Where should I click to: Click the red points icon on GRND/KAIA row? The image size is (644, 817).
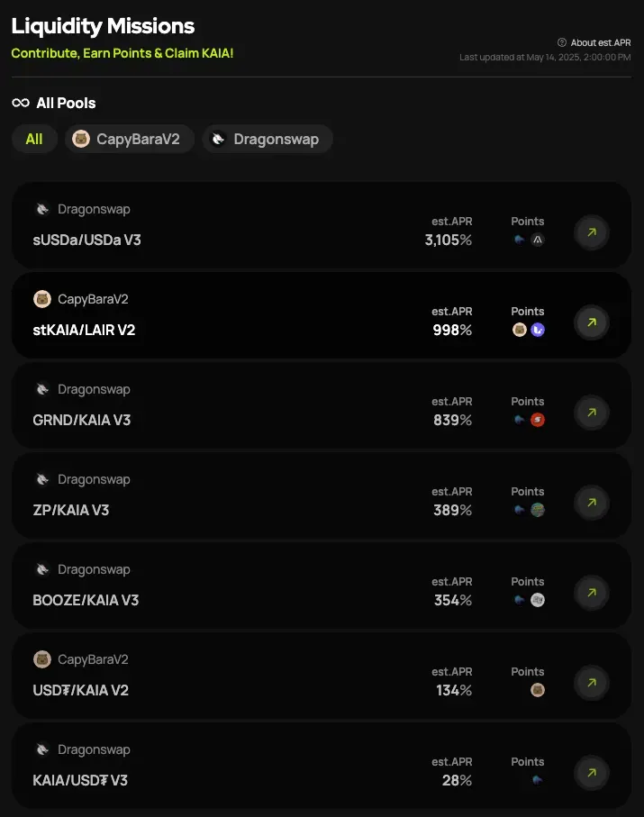(x=538, y=420)
